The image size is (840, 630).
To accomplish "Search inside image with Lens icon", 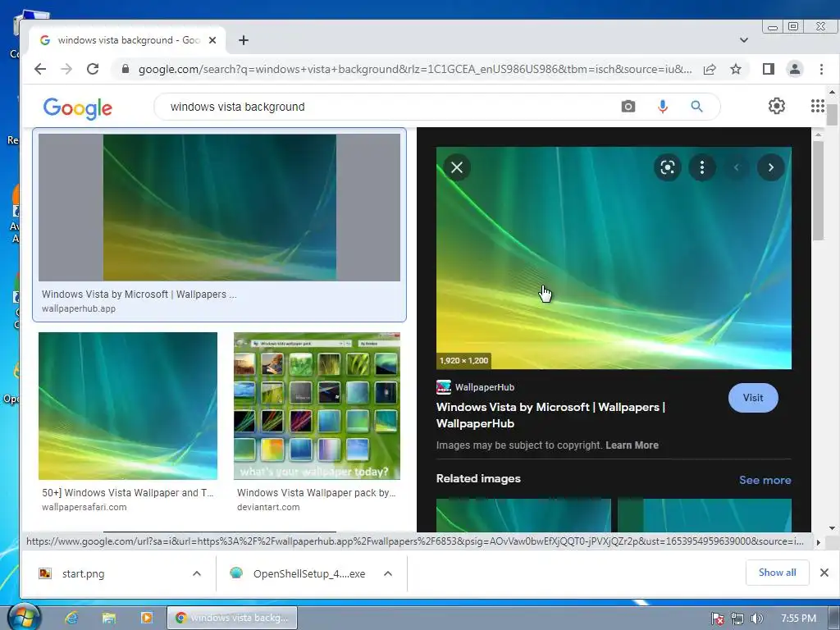I will (x=668, y=167).
